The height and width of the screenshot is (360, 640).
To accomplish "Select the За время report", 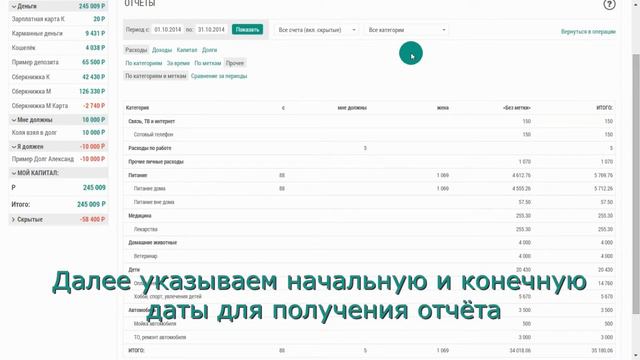I will tap(178, 63).
